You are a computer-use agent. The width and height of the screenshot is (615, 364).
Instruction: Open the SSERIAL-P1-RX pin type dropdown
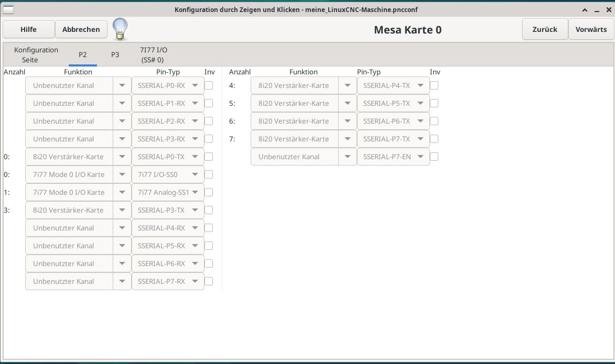click(168, 104)
